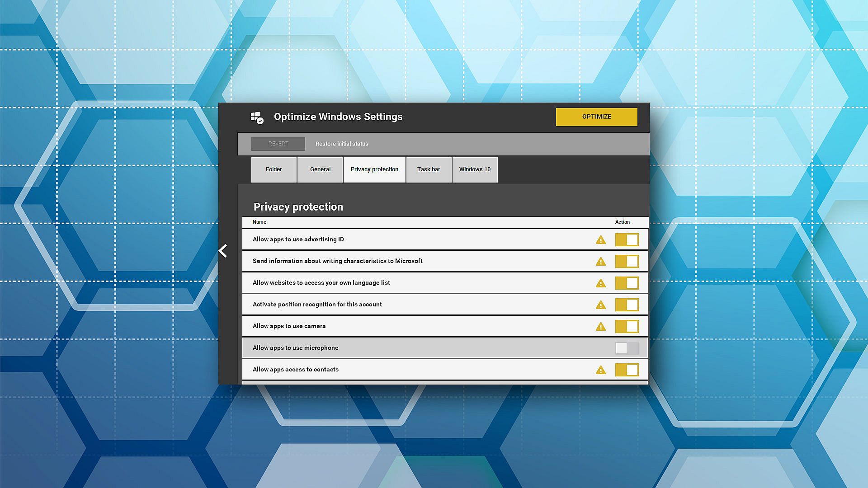Viewport: 868px width, 488px height.
Task: Switch to the Folder tab
Action: pyautogui.click(x=274, y=169)
